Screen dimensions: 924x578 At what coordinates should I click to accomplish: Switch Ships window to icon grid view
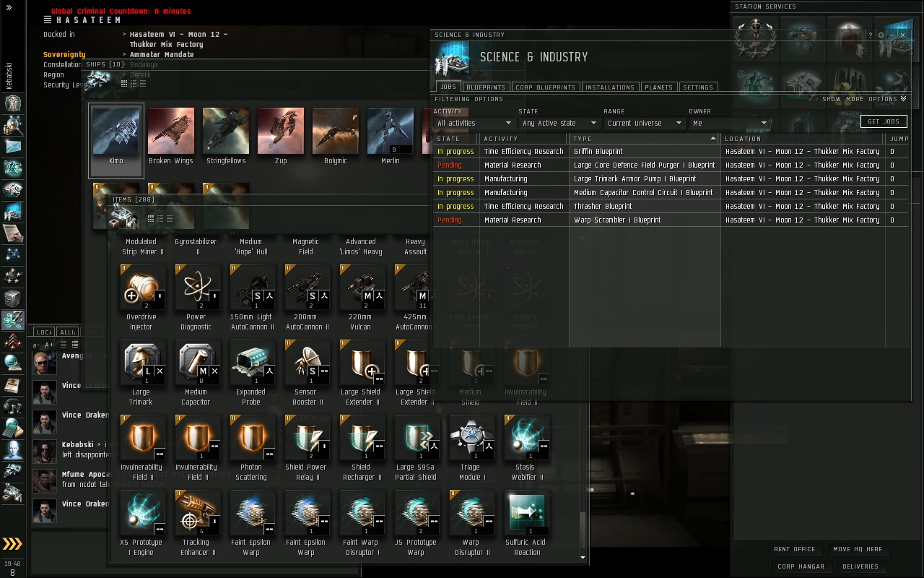(x=124, y=84)
